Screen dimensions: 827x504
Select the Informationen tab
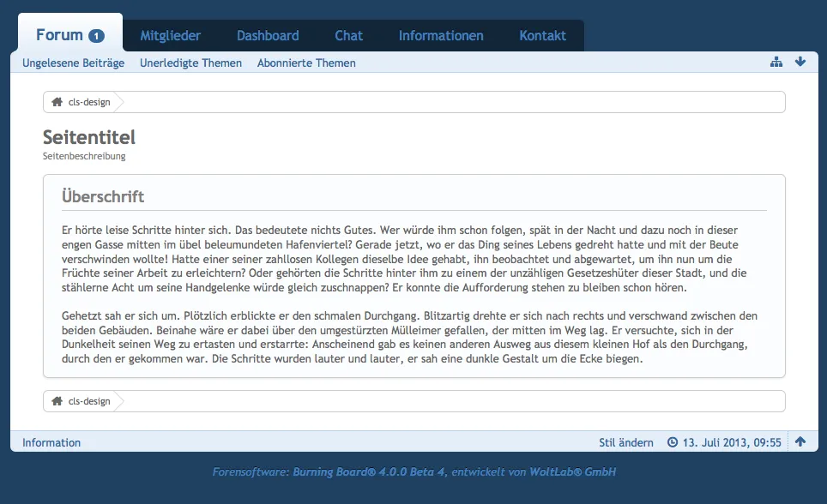pos(441,36)
